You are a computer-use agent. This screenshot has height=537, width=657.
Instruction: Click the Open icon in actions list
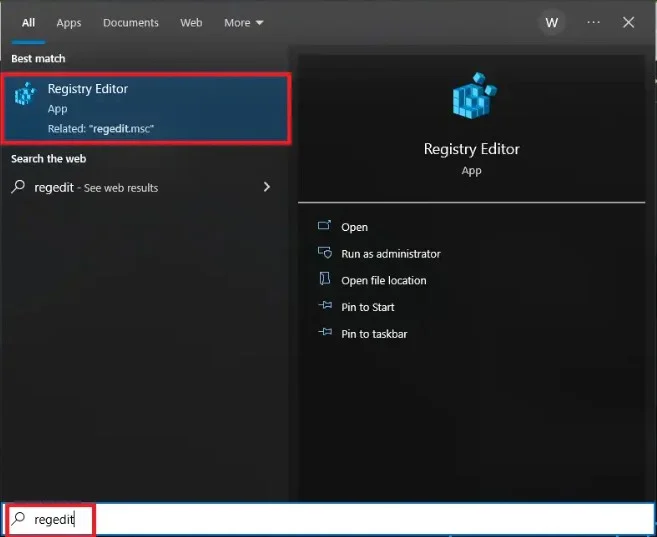tap(323, 227)
